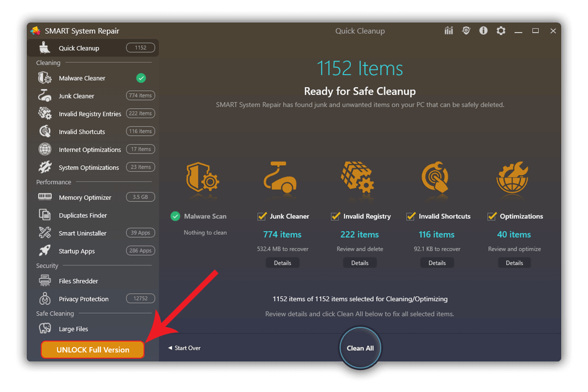This screenshot has height=392, width=588.
Task: Toggle the Invalid Registry checkbox
Action: (x=336, y=216)
